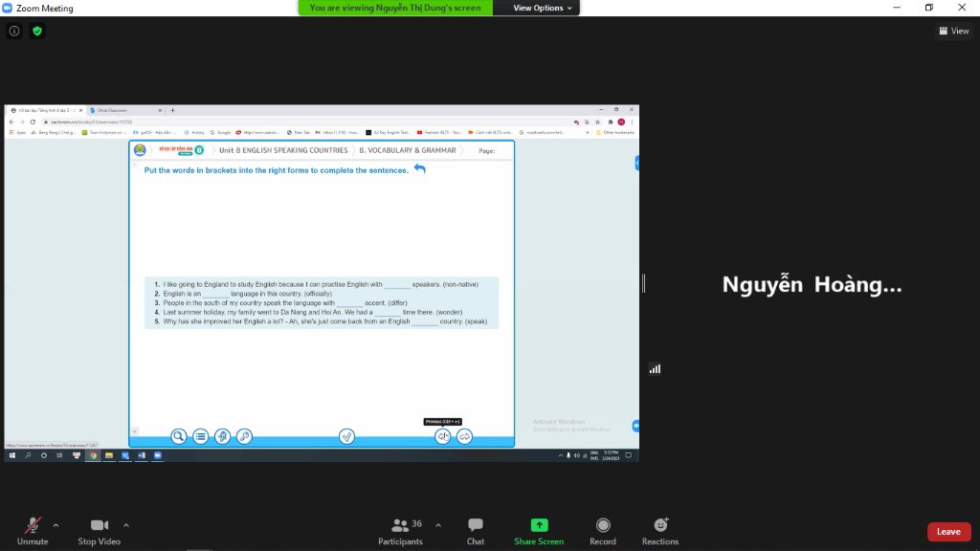Switch to the second Chrome tab
980x551 pixels.
click(125, 111)
